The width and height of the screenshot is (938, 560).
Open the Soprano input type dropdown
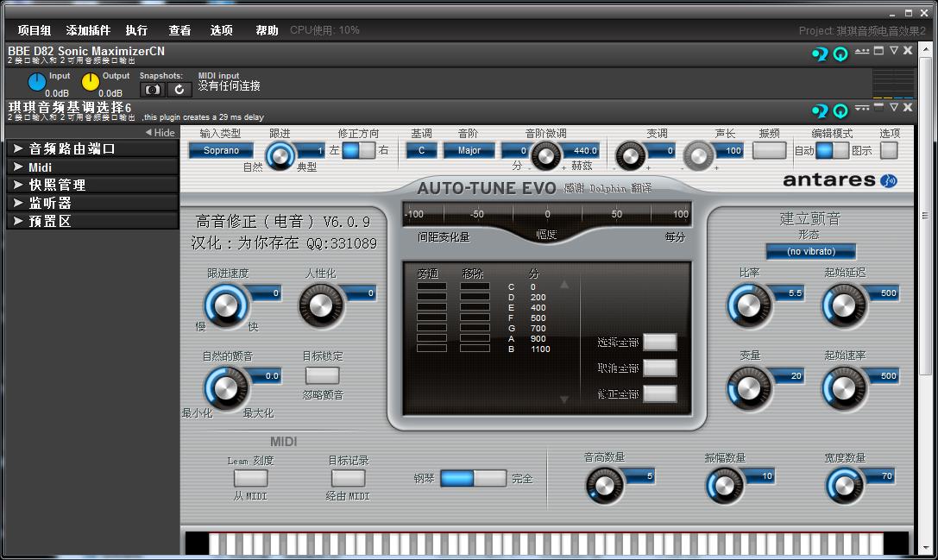221,150
